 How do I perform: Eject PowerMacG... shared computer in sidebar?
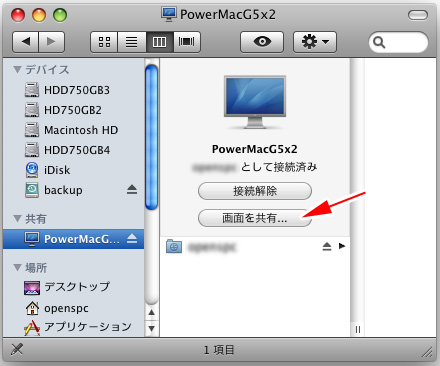pyautogui.click(x=132, y=238)
